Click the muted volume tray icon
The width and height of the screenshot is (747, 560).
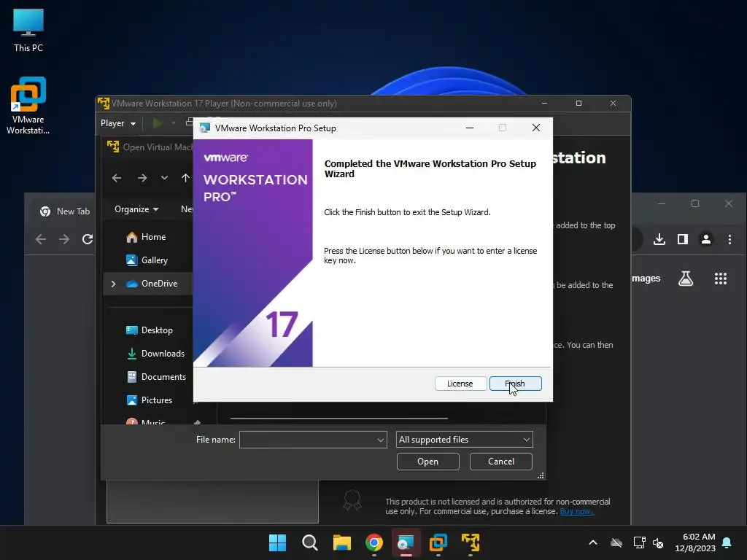point(659,542)
